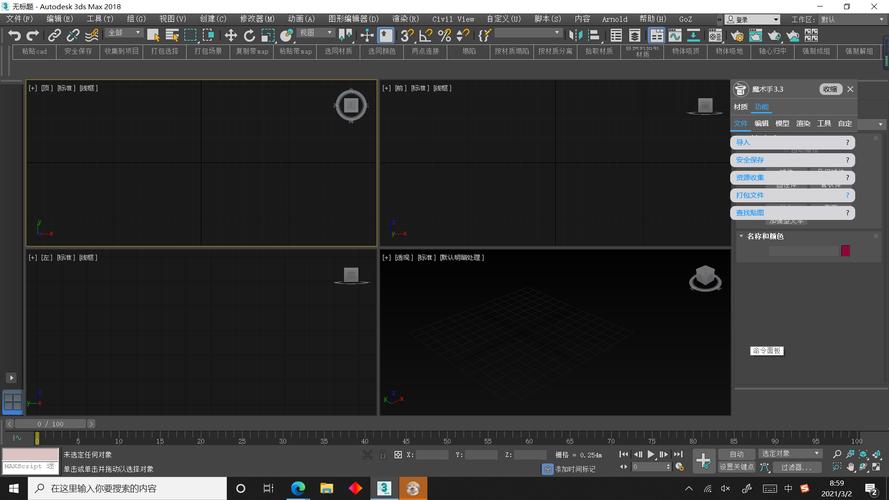Click the Redo arrow in the main toolbar
889x500 pixels.
[33, 35]
